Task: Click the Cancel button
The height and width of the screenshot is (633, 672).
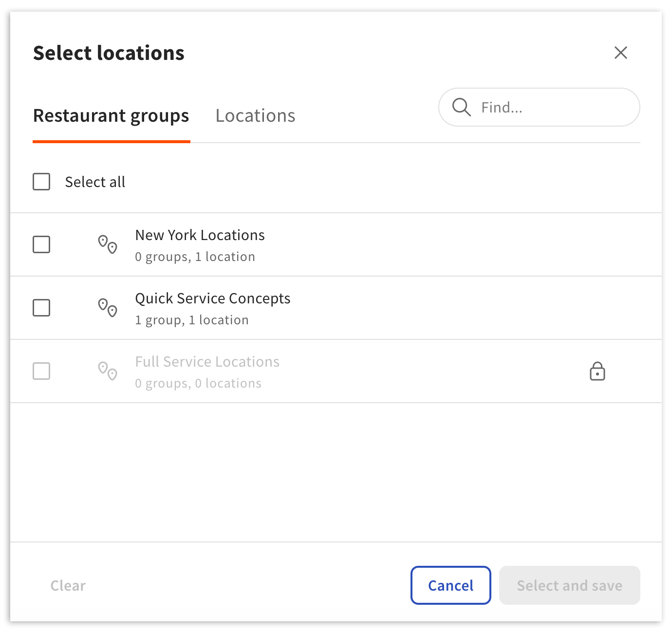Action: pyautogui.click(x=450, y=585)
